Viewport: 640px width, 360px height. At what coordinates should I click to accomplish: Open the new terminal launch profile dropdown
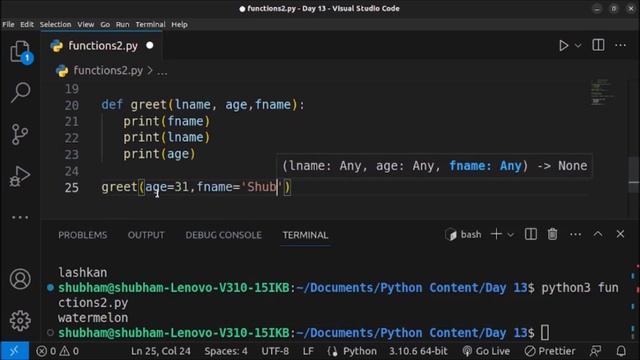click(x=511, y=235)
